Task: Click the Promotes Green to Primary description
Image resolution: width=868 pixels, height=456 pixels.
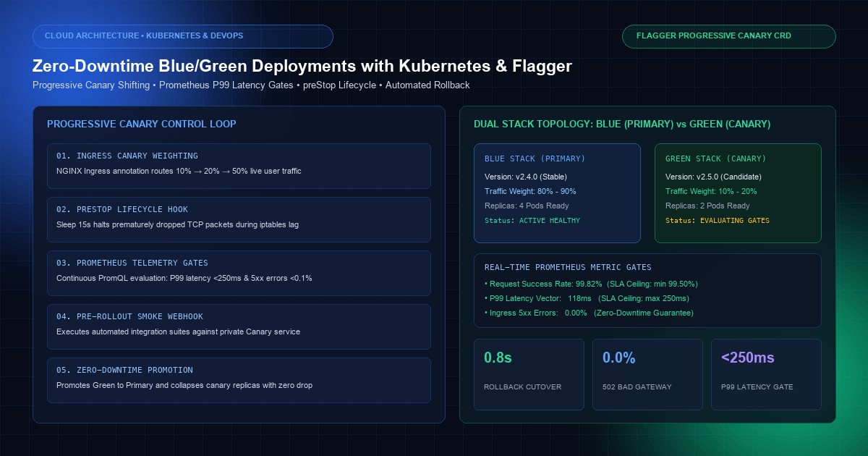Action: click(184, 386)
